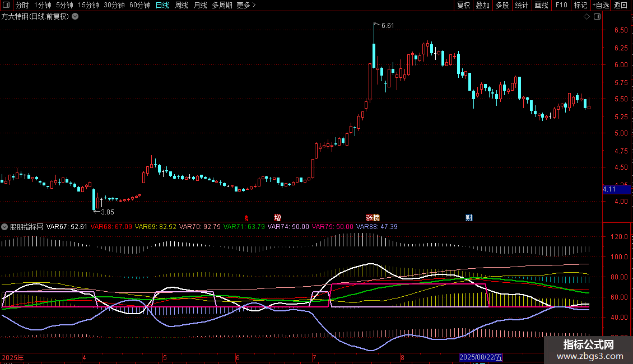Switch to 周线 weekly period
This screenshot has height=364, width=633.
point(181,5)
